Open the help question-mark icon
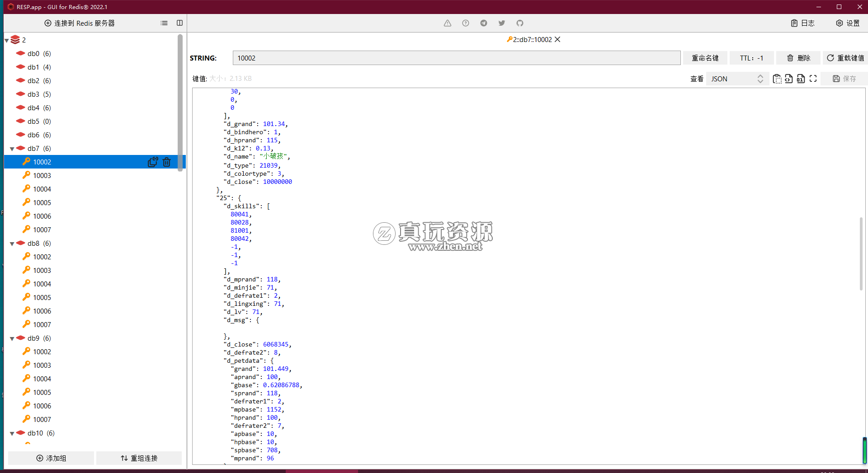Viewport: 868px width, 473px height. tap(465, 23)
